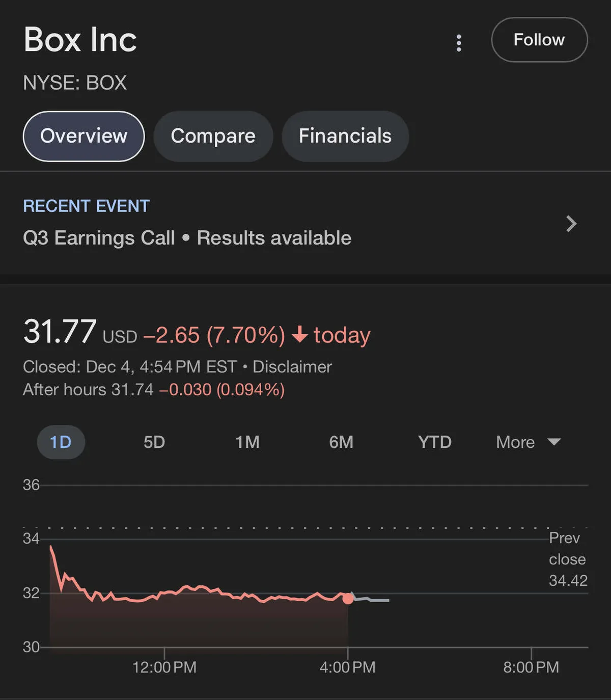Click the closing price dot on chart
This screenshot has height=700, width=611.
pos(348,599)
